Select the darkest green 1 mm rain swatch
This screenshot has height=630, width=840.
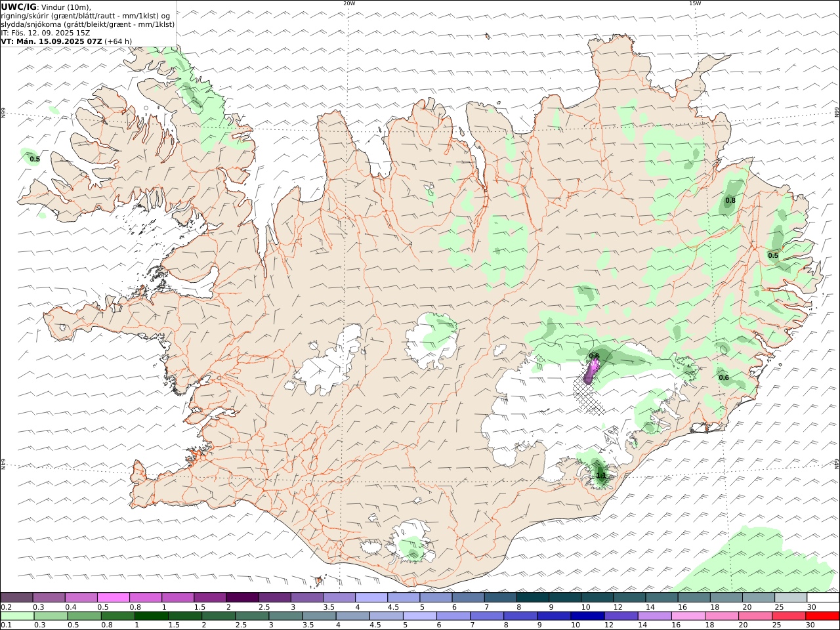(x=150, y=616)
